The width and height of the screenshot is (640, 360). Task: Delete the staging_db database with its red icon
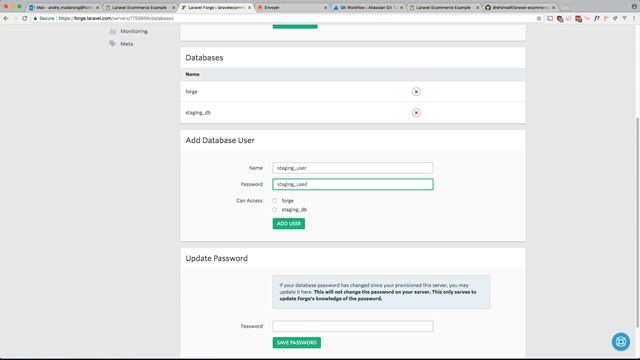(x=416, y=112)
